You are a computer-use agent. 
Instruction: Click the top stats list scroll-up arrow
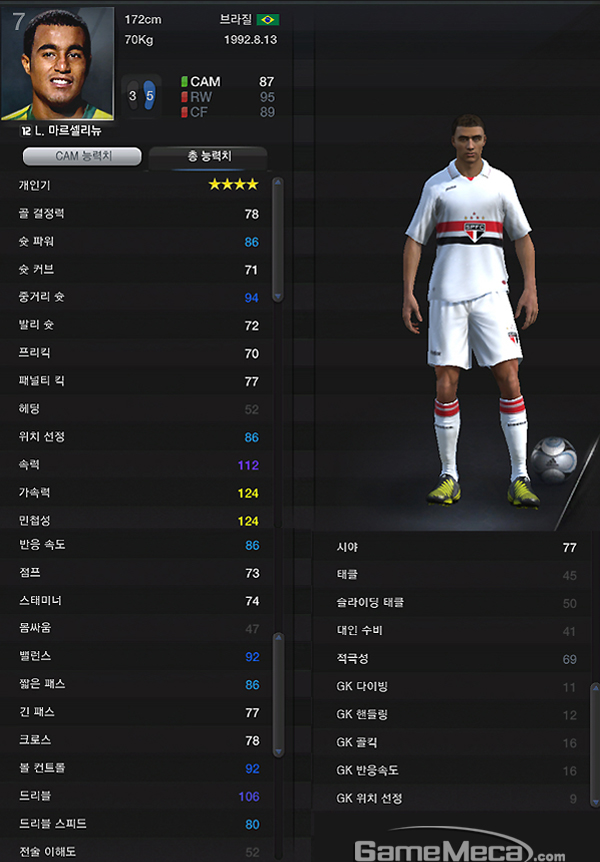(x=278, y=182)
